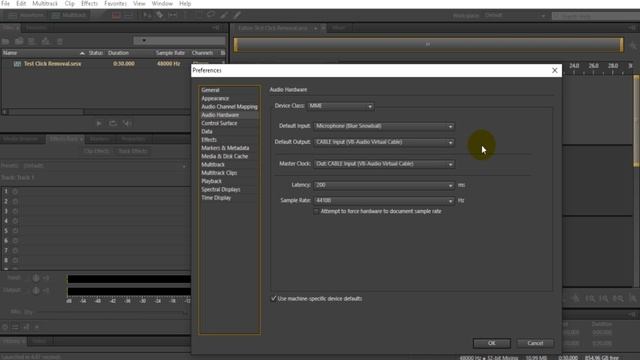Click the New File icon in Files panel
The image size is (640, 360).
[32, 41]
